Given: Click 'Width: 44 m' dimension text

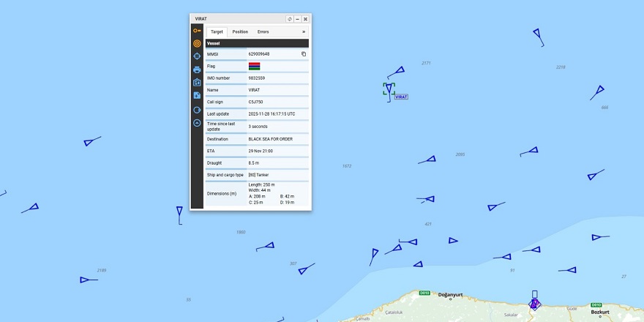Looking at the screenshot, I should 260,190.
